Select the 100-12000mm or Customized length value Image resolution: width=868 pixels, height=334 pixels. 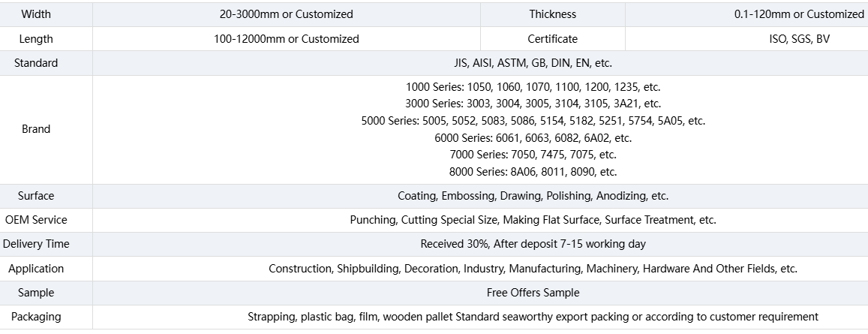tap(286, 39)
